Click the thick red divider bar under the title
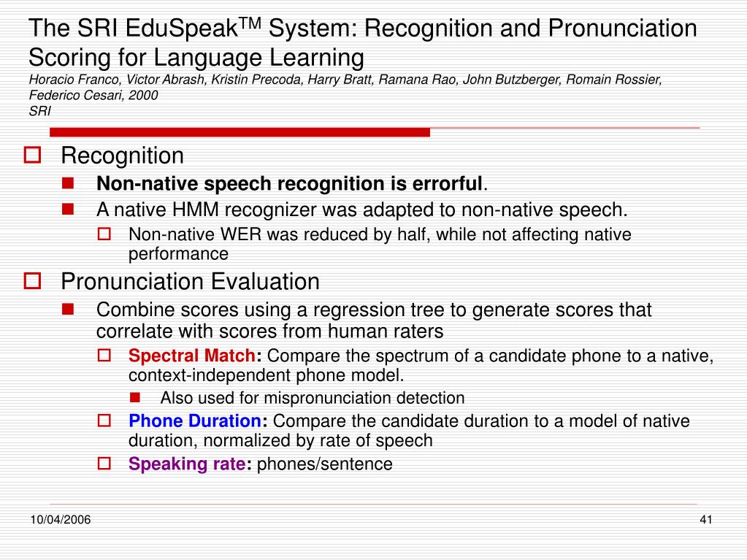This screenshot has width=747, height=560. 240,132
